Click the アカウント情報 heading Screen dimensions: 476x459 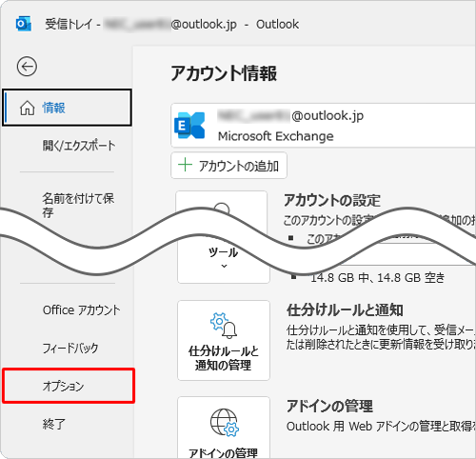(x=224, y=73)
